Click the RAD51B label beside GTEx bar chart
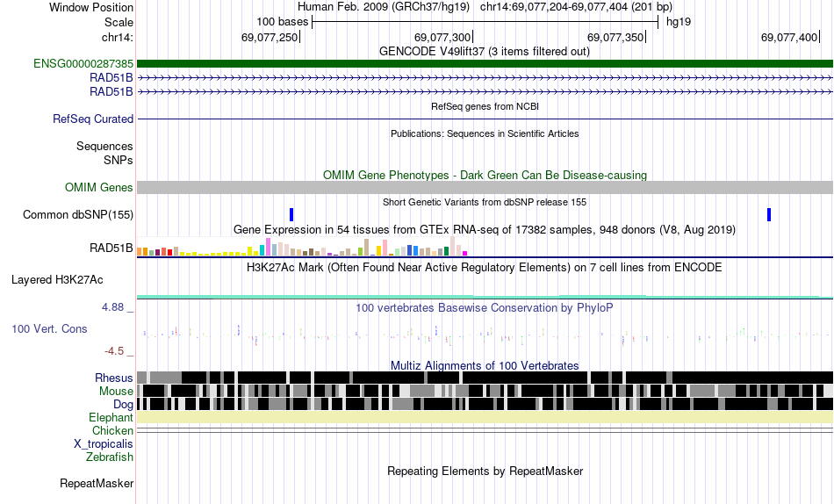Image resolution: width=834 pixels, height=504 pixels. tap(111, 248)
